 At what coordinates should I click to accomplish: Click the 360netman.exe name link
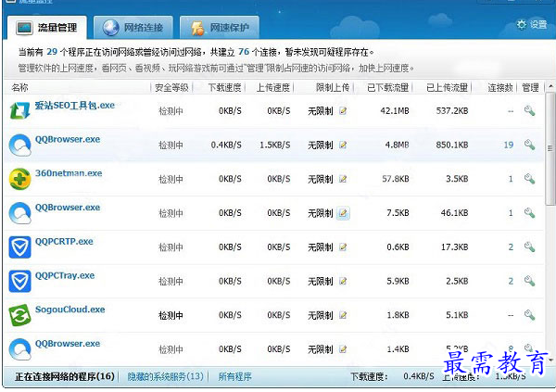[69, 173]
